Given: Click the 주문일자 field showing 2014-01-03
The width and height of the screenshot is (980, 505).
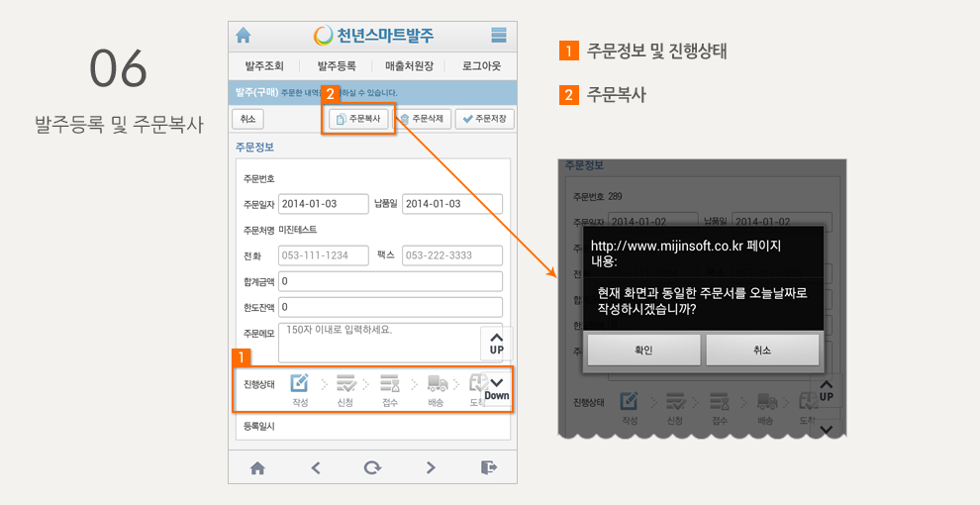Looking at the screenshot, I should 323,204.
